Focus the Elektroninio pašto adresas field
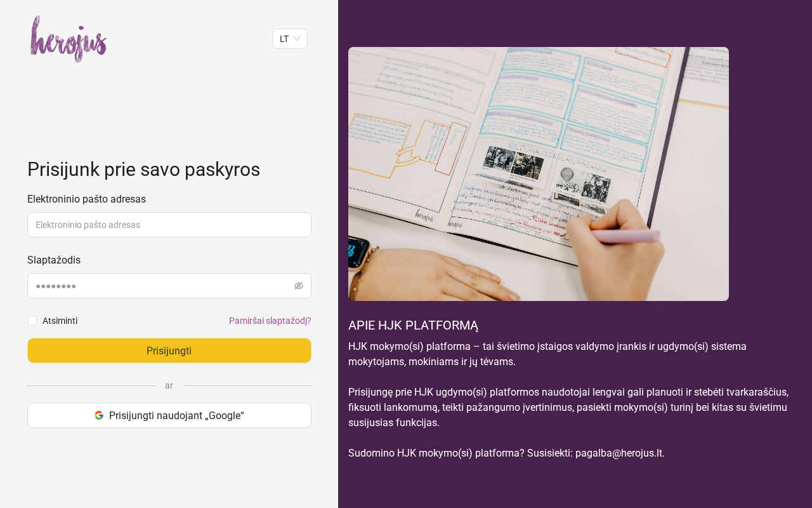The image size is (812, 508). point(169,225)
